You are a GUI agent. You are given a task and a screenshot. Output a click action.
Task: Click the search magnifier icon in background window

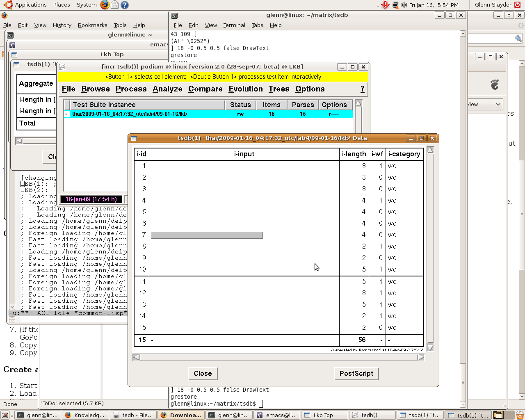(518, 39)
